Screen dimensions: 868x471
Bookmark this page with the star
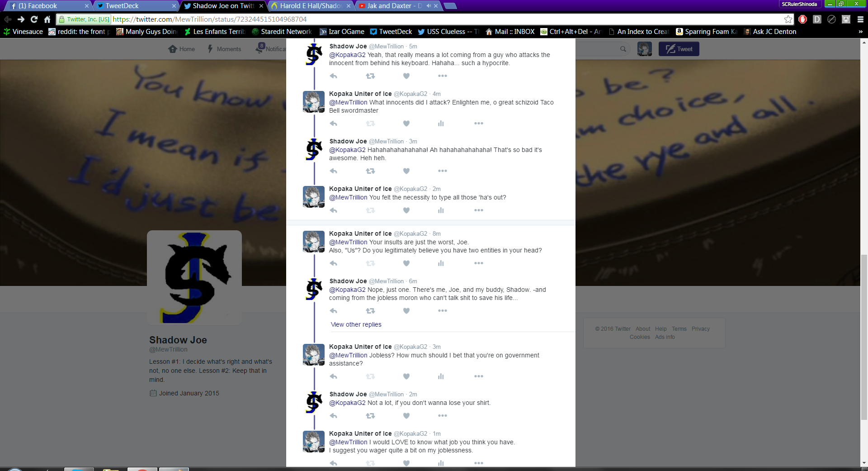tap(788, 19)
